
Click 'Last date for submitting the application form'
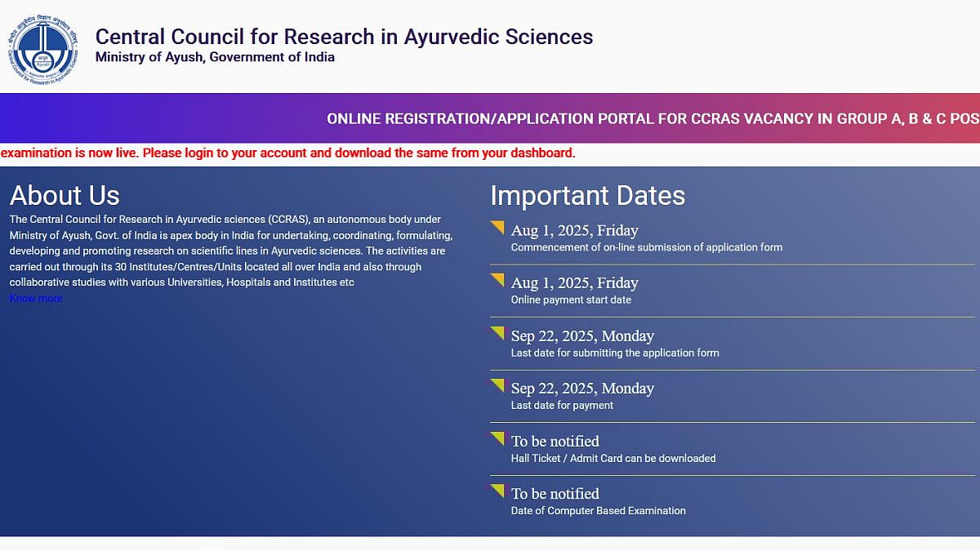[x=615, y=353]
